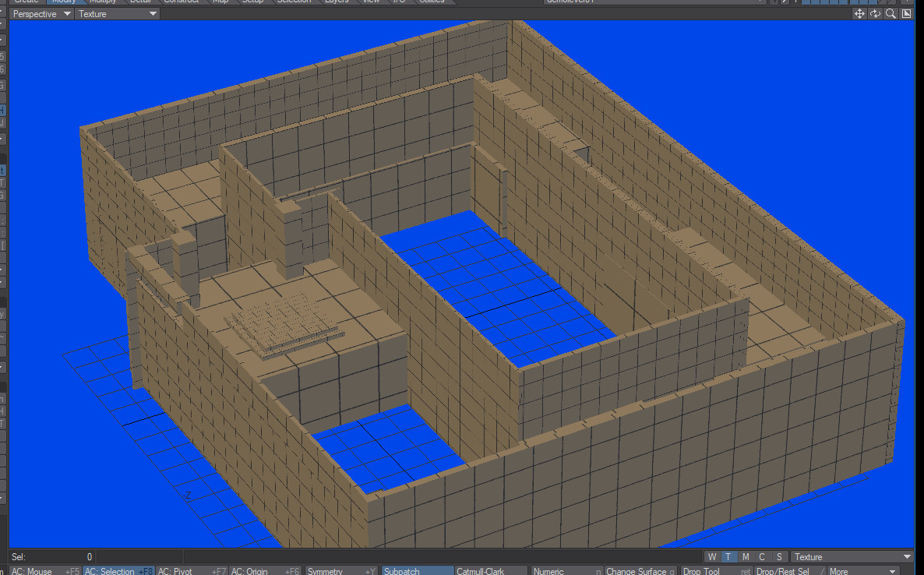The image size is (924, 575).
Task: Click the Catmull-Clark button
Action: tap(491, 571)
